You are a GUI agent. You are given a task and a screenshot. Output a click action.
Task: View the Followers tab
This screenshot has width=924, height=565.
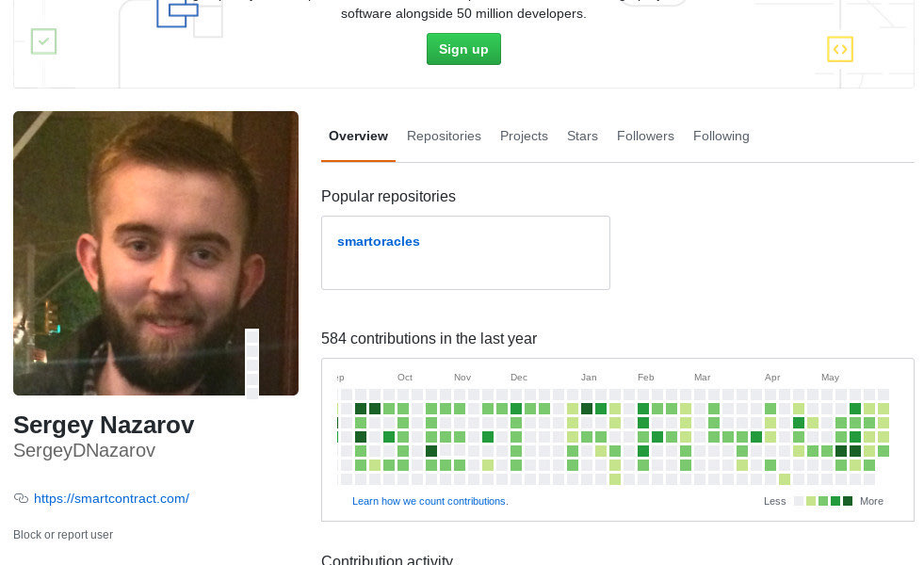click(645, 137)
